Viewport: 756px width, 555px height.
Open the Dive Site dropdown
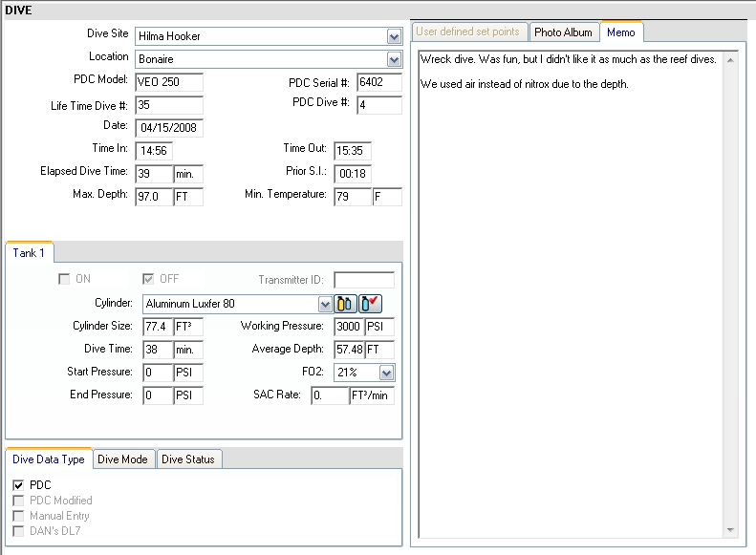coord(394,36)
